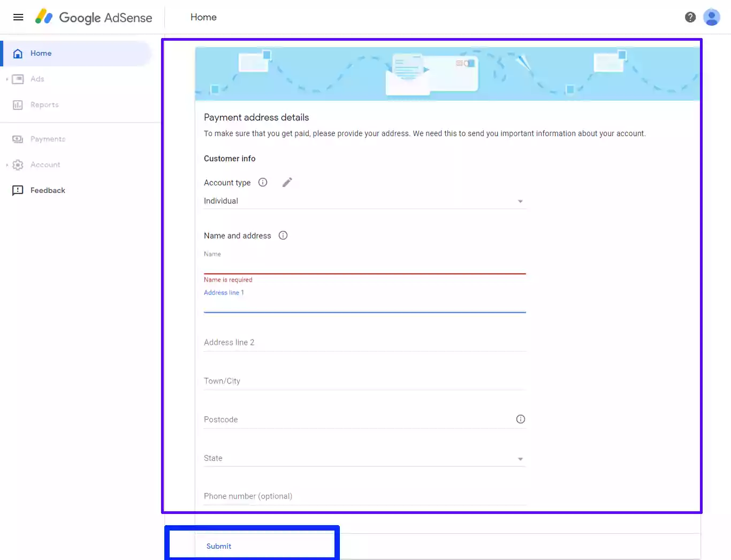Click the Postcode info icon
Screen dimensions: 731x560
[x=520, y=419]
